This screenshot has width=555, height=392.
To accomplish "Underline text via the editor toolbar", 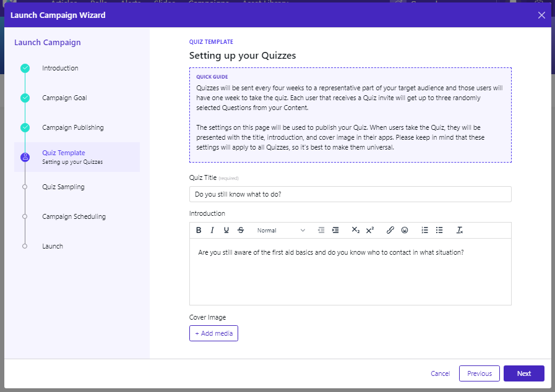I will click(226, 230).
